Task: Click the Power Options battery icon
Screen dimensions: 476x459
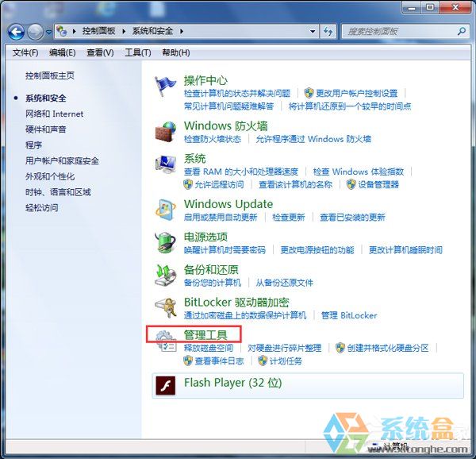Action: click(x=166, y=242)
